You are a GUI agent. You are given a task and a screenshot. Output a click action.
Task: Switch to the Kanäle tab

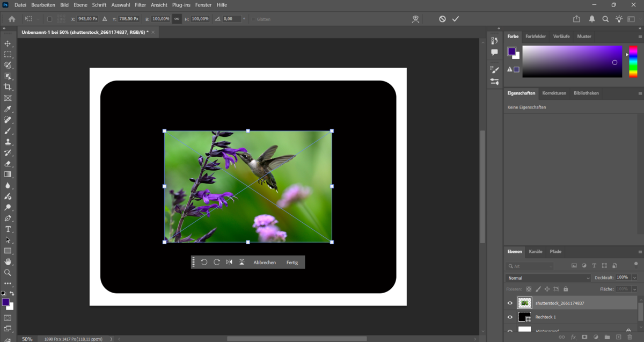coord(535,251)
